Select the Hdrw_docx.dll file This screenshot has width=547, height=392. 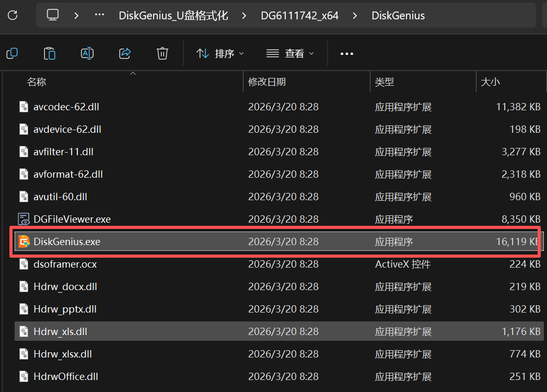279,286
